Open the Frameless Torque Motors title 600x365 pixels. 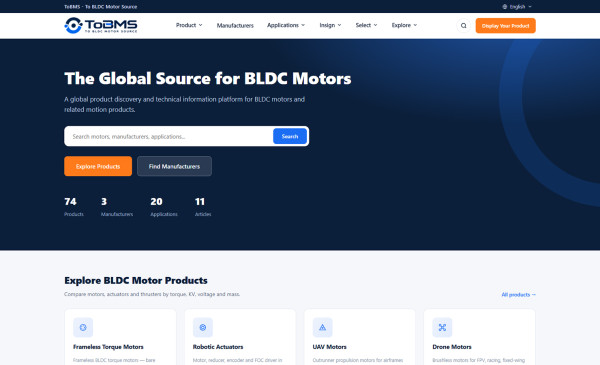(x=108, y=347)
